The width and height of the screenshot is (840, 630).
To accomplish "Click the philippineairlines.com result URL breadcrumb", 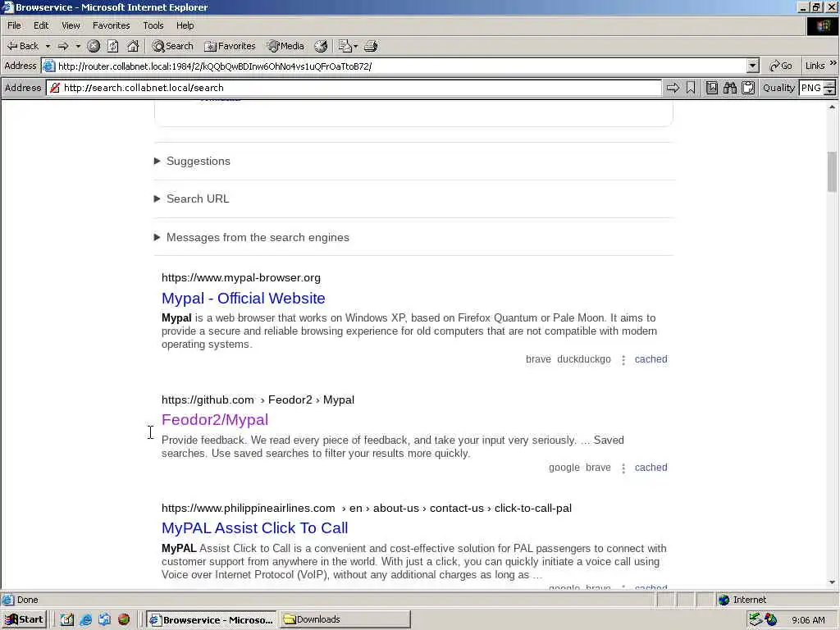I will pyautogui.click(x=367, y=509).
